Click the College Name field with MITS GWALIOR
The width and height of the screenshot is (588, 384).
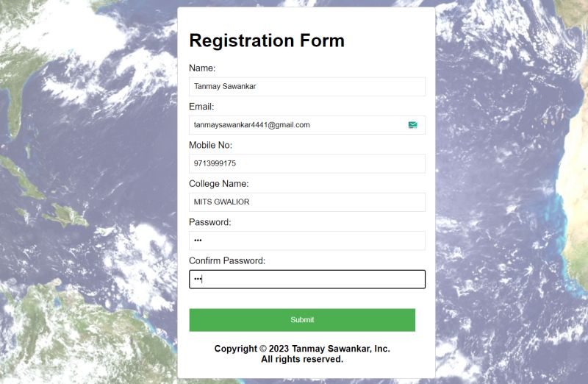click(307, 202)
